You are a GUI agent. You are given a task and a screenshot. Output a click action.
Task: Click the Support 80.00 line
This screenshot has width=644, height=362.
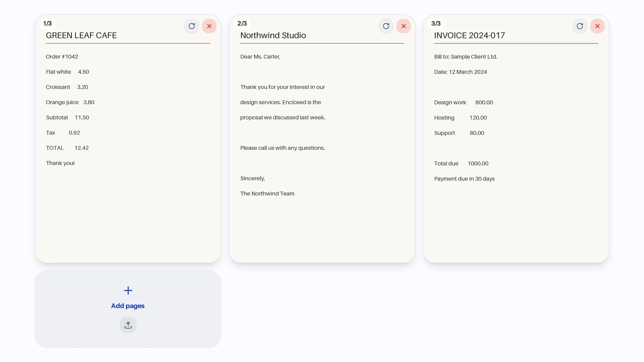click(x=459, y=133)
